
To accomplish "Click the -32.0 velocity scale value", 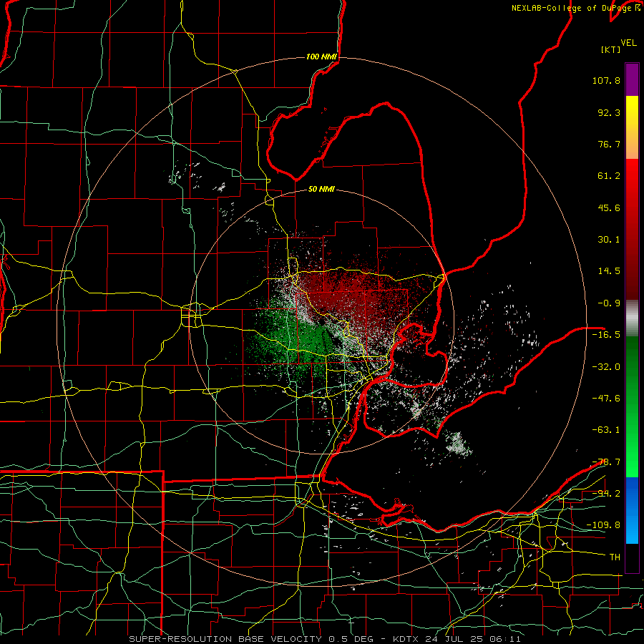I will pyautogui.click(x=606, y=367).
